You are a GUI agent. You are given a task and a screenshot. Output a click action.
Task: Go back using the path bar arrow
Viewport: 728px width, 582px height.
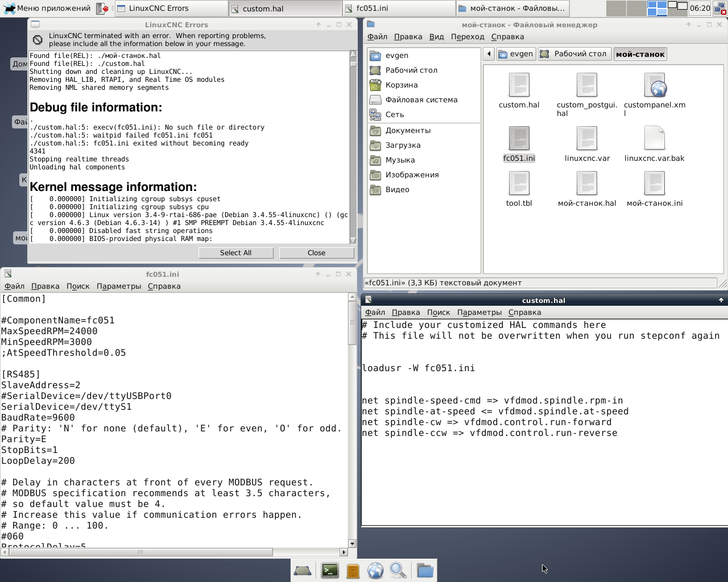pyautogui.click(x=489, y=54)
